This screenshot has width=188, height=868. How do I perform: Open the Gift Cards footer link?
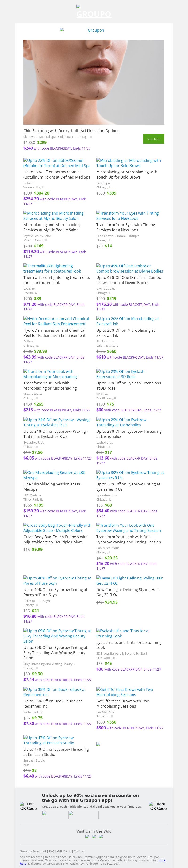[x=64, y=851]
